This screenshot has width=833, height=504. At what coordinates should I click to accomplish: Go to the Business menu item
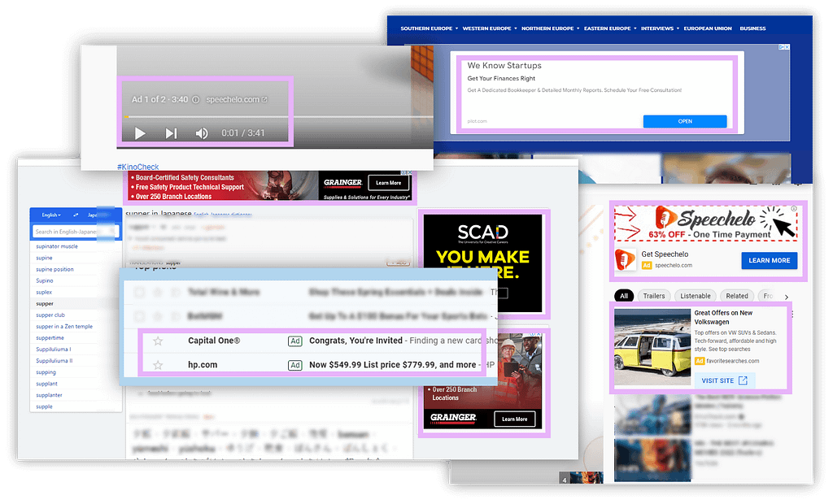pos(752,28)
